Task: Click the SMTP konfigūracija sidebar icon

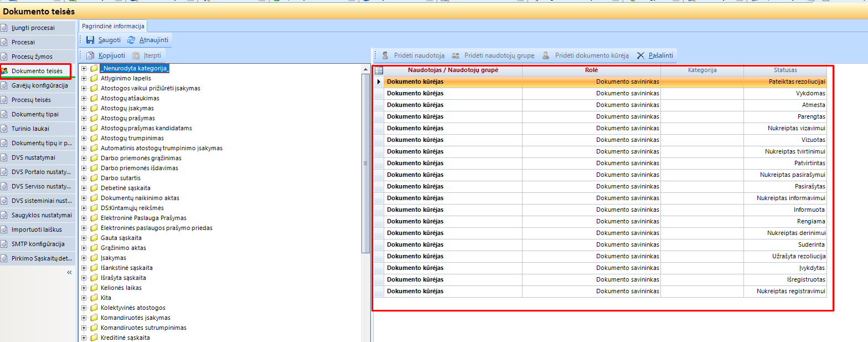Action: click(x=4, y=244)
